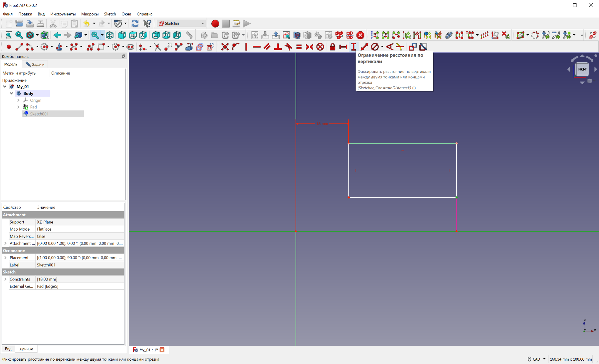The width and height of the screenshot is (599, 364).
Task: Apply the Symmetric constraint
Action: [x=309, y=47]
